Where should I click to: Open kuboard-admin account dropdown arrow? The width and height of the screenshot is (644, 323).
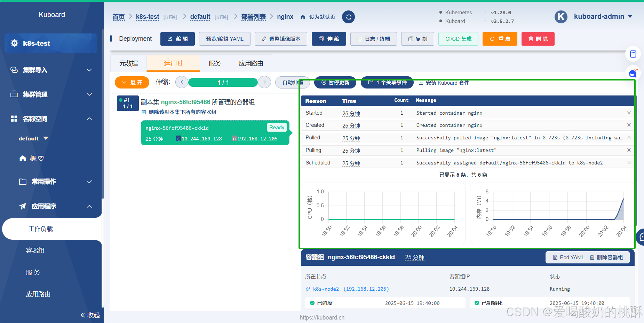tap(630, 17)
